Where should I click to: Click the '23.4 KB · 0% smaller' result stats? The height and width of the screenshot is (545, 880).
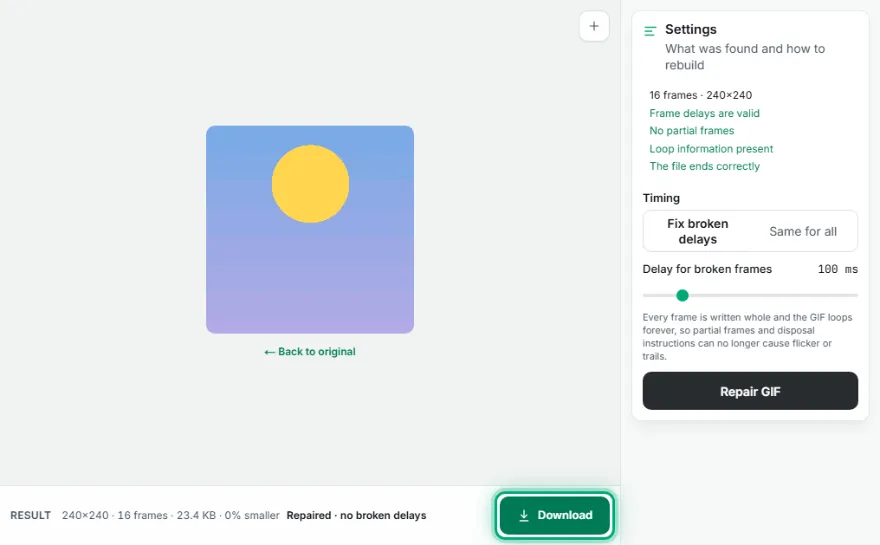tap(228, 515)
